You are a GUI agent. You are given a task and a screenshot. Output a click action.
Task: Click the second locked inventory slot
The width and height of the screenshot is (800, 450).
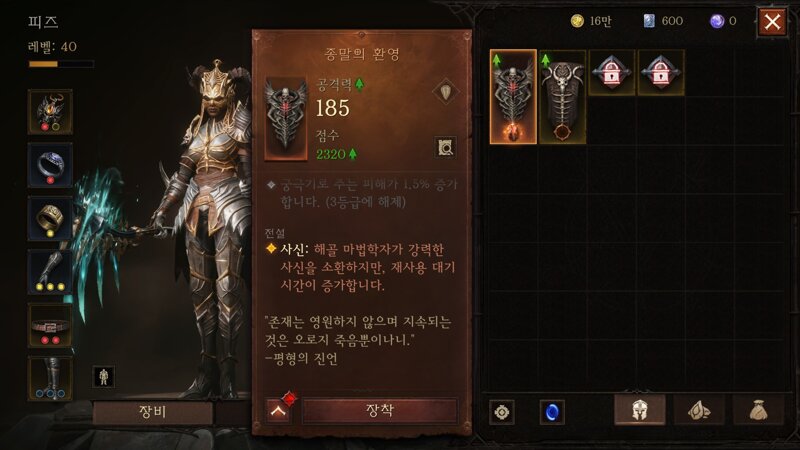[x=661, y=73]
